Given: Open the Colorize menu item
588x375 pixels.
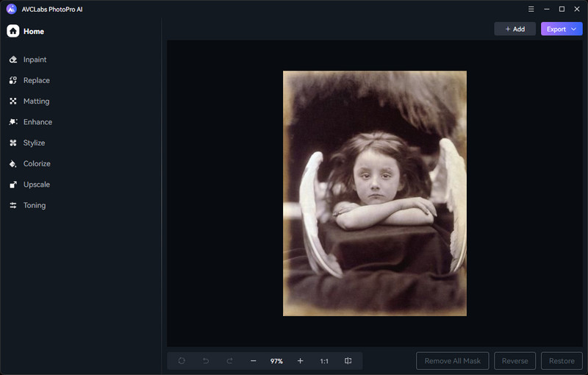Looking at the screenshot, I should click(37, 163).
